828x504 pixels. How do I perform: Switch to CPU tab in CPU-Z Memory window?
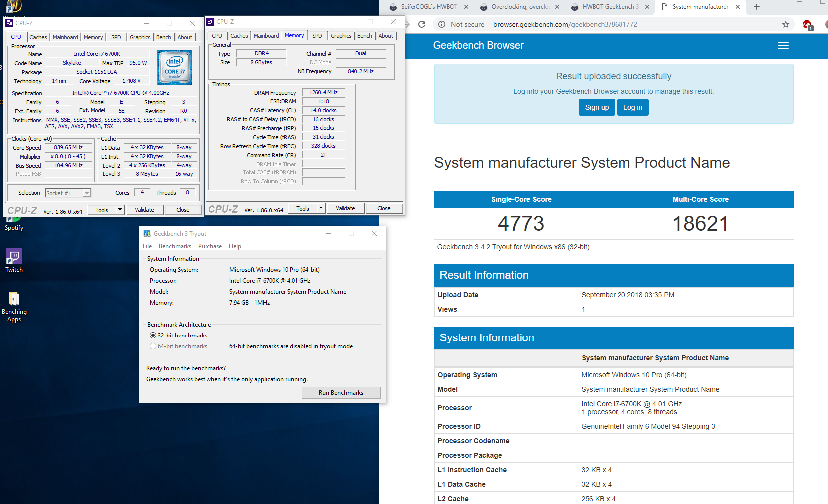[217, 36]
